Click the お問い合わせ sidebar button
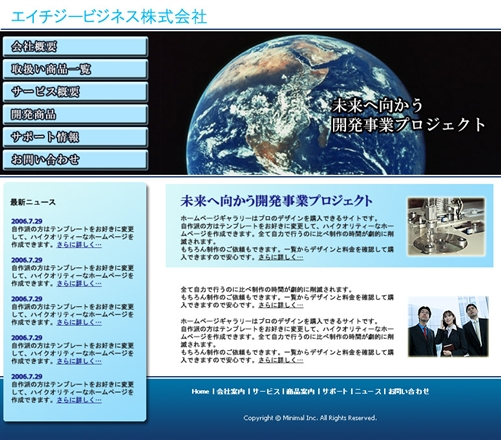This screenshot has width=501, height=440. click(75, 160)
